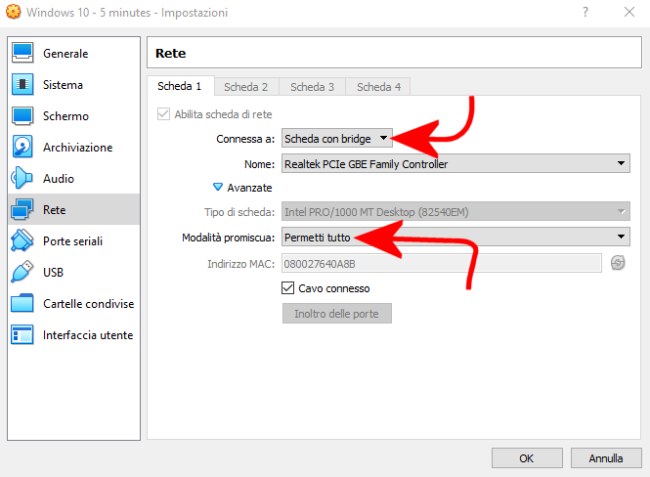Screen dimensions: 650x477
Task: Collapse the Avanzate section triangle
Action: point(218,187)
